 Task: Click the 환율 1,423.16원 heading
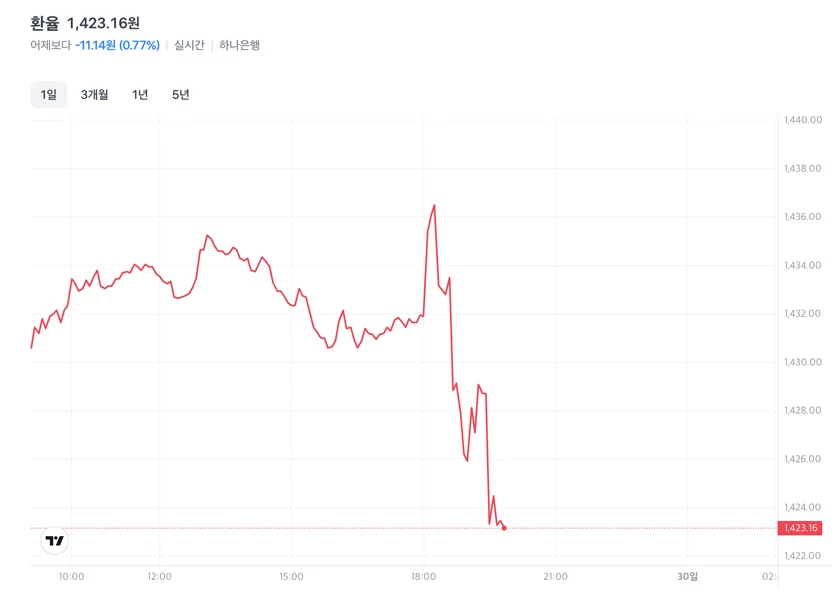(x=85, y=23)
